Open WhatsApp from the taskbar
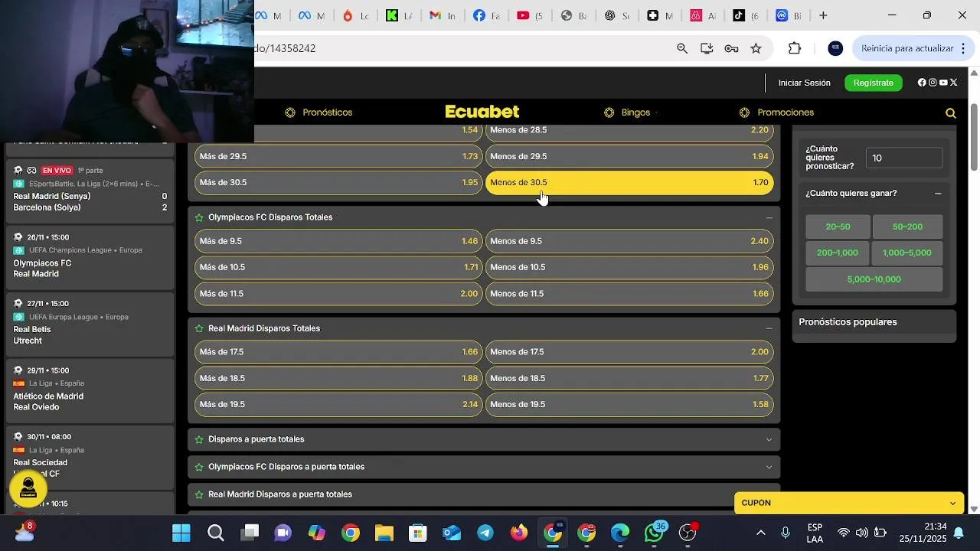Viewport: 980px width, 551px height. click(654, 533)
